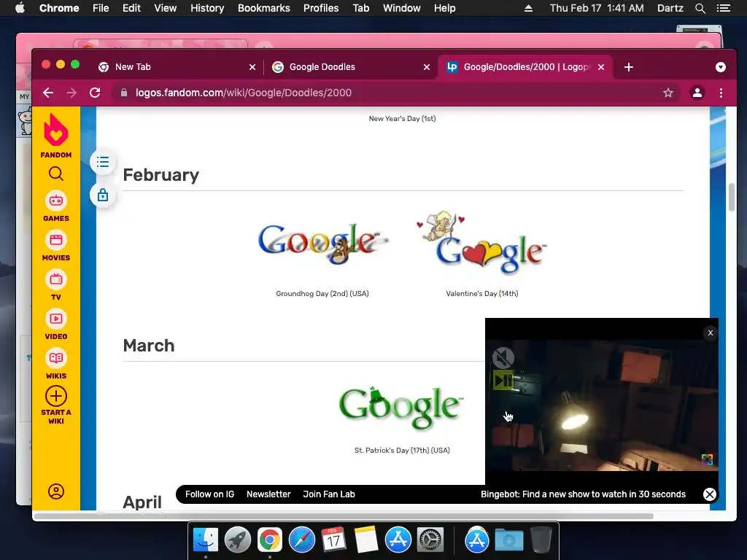Open Chrome three-dot menu

721,93
